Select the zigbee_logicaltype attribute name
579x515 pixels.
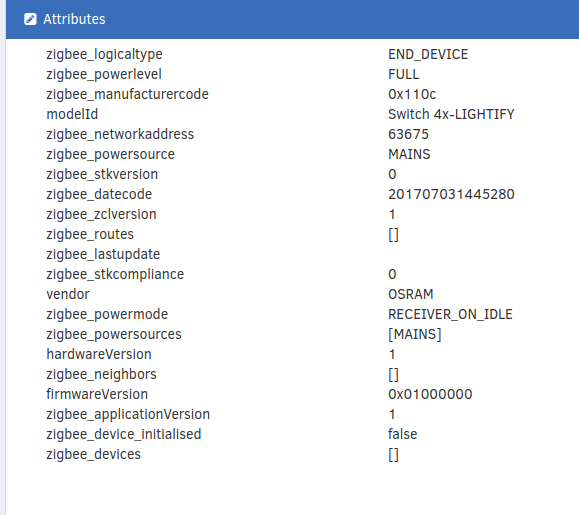[x=104, y=54]
